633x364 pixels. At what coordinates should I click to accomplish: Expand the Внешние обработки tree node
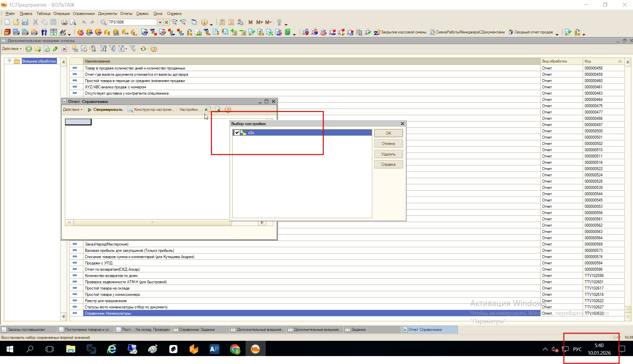click(x=9, y=61)
